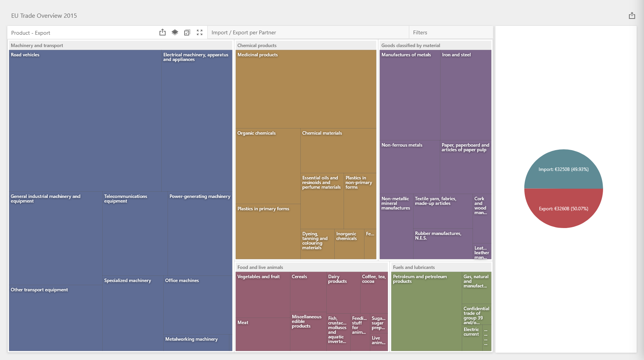Click the Vegetables and fruit tile
644x360 pixels.
[263, 295]
